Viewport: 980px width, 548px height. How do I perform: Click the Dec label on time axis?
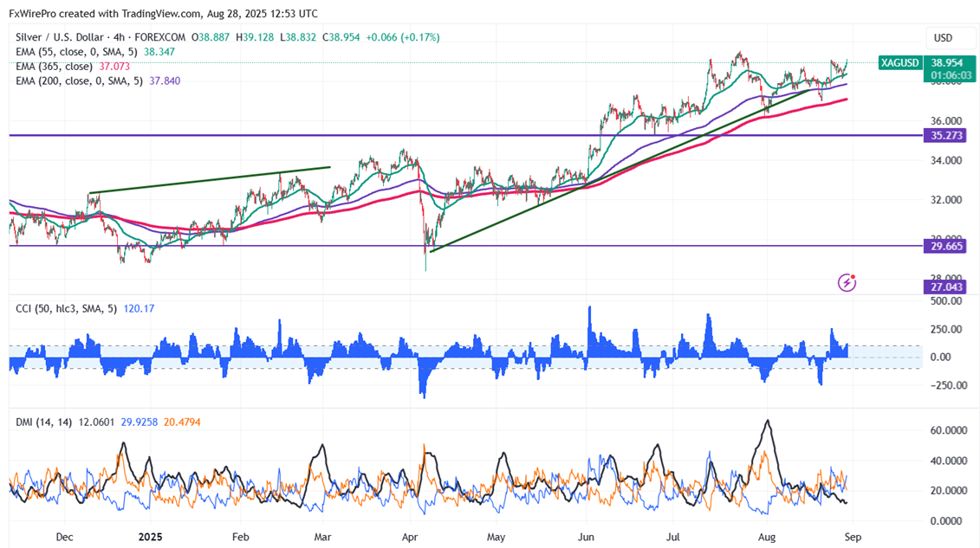[x=64, y=537]
